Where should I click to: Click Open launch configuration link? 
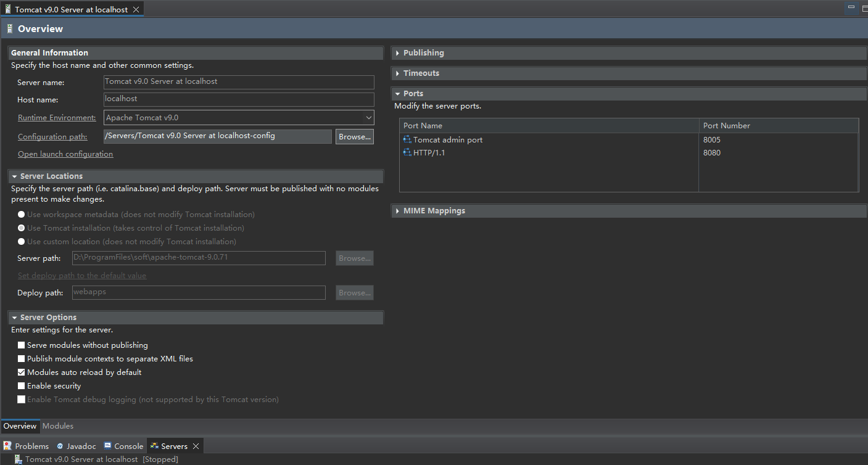[x=65, y=154]
